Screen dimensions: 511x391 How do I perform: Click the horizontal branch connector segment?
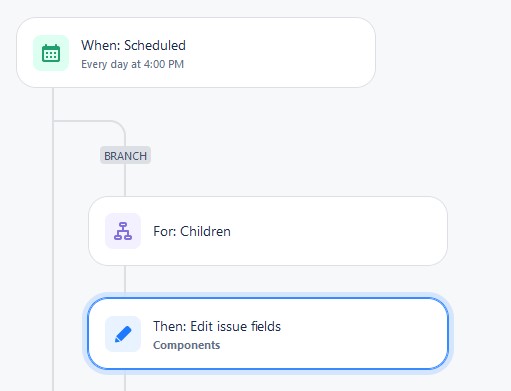[x=83, y=121]
